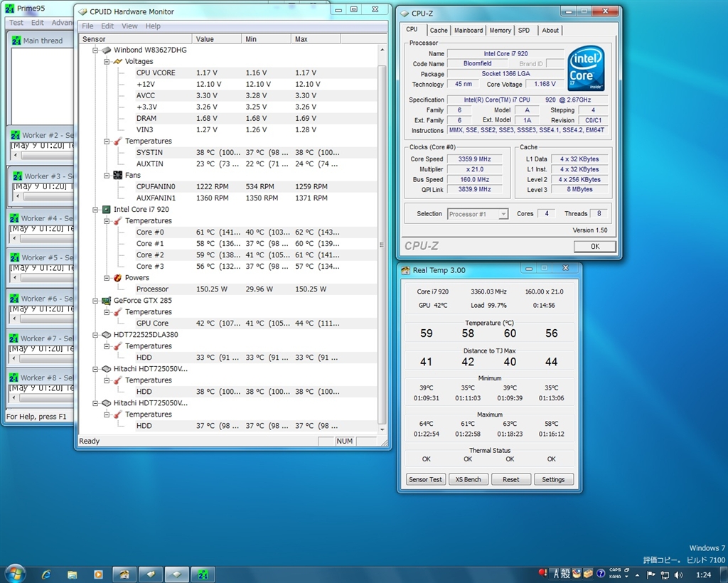Viewport: 728px width, 583px height.
Task: Switch to Prime95 via its taskbar icon
Action: point(203,574)
